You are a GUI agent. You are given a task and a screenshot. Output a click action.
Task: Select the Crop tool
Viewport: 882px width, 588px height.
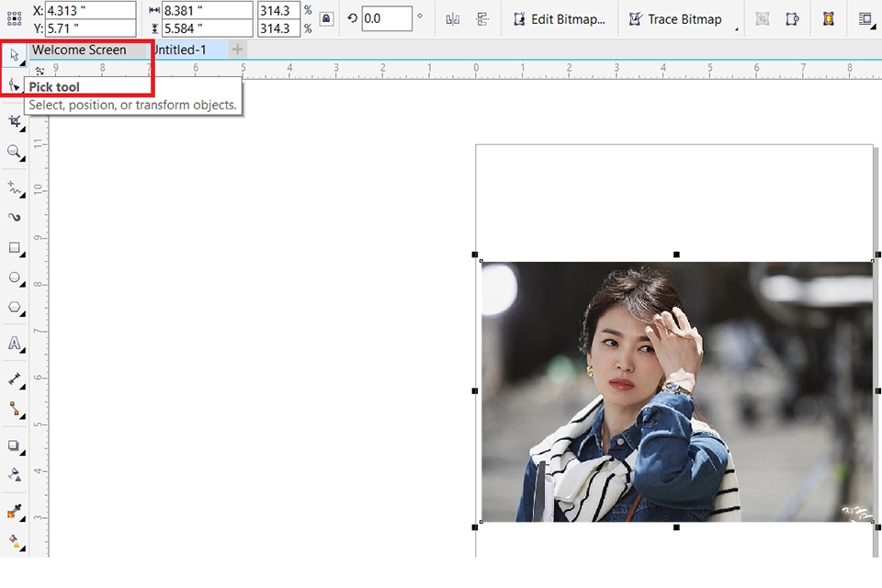click(x=14, y=120)
